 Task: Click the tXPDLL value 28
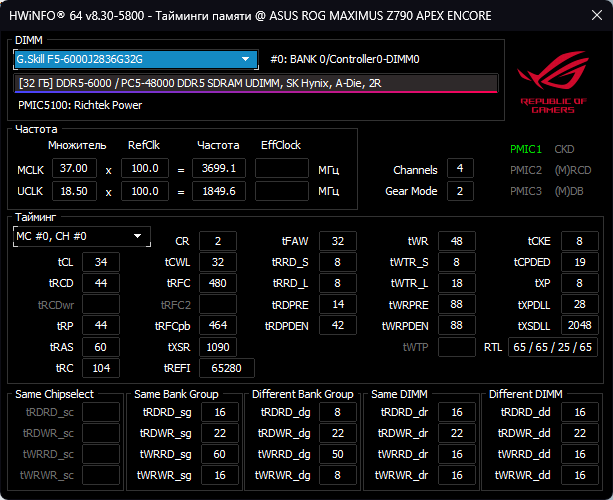point(580,304)
